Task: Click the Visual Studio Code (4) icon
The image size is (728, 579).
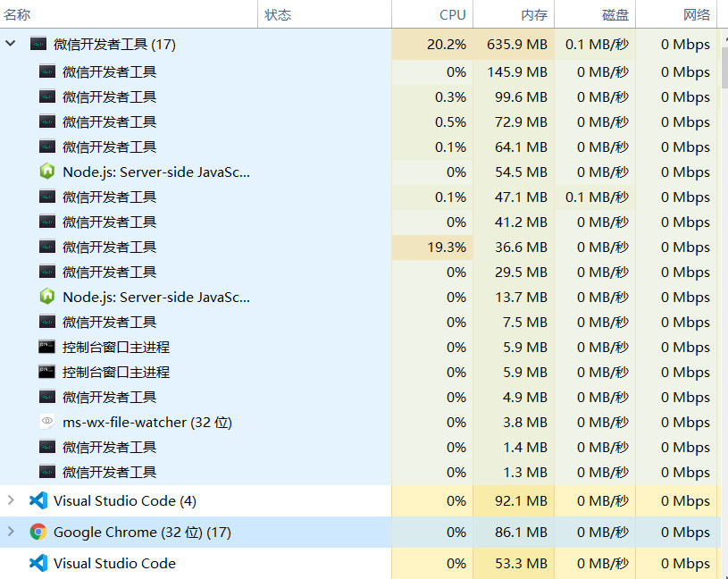Action: 38,500
